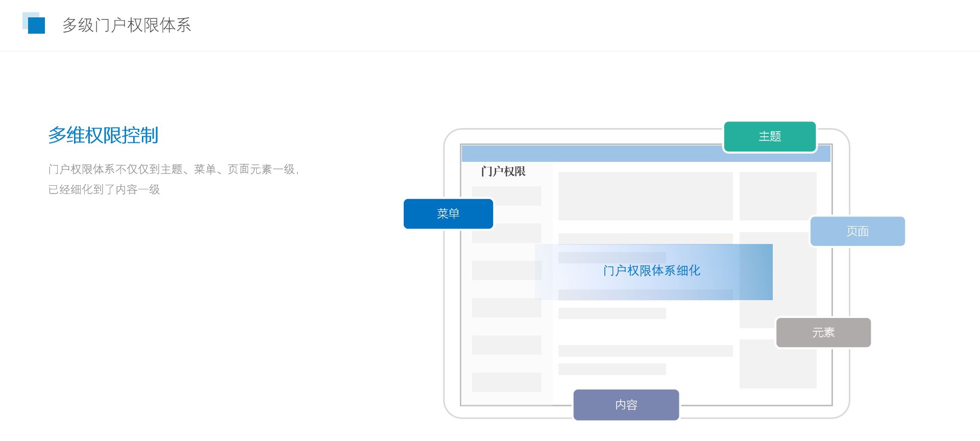
Task: Click the text line 已经细化到了内容一级
Action: (104, 190)
